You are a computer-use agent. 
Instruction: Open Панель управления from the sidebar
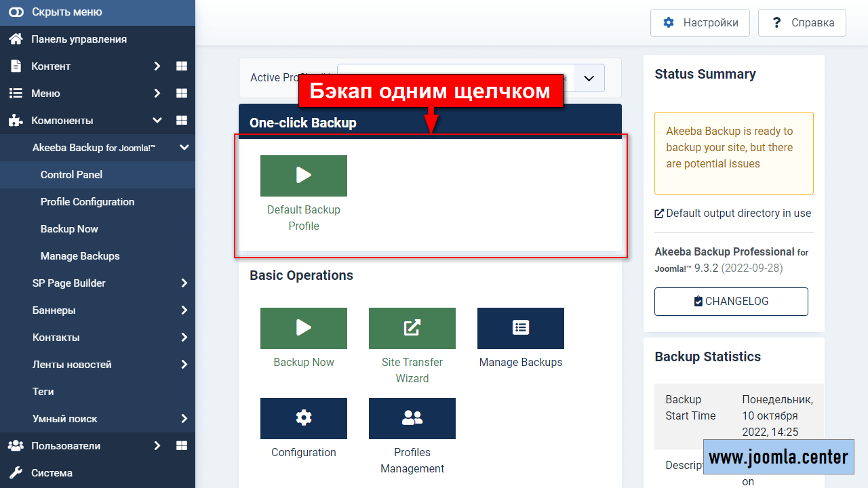pos(79,39)
